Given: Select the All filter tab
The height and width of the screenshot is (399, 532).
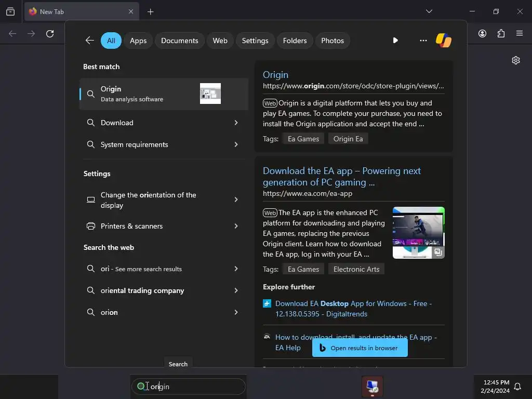Looking at the screenshot, I should tap(111, 41).
